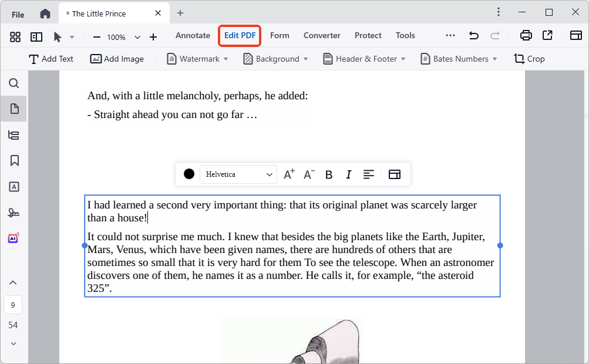Open the AI assistant from the sidebar
Screen dimensions: 589x364
(14, 238)
